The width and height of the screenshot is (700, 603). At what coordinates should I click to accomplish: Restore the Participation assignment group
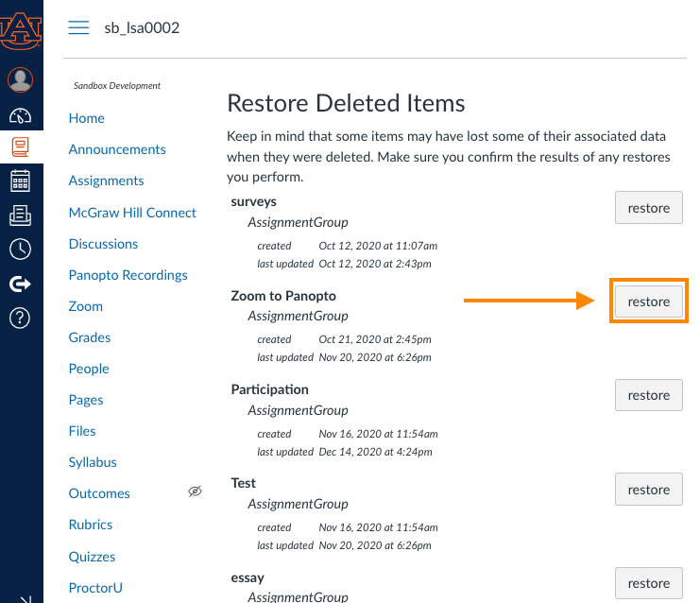pos(649,395)
